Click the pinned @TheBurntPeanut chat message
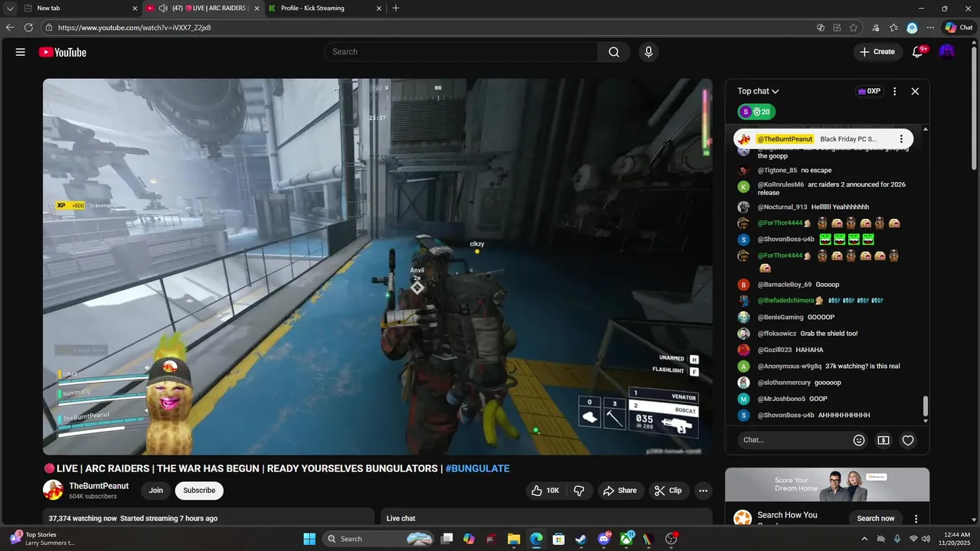The image size is (980, 551). 823,139
